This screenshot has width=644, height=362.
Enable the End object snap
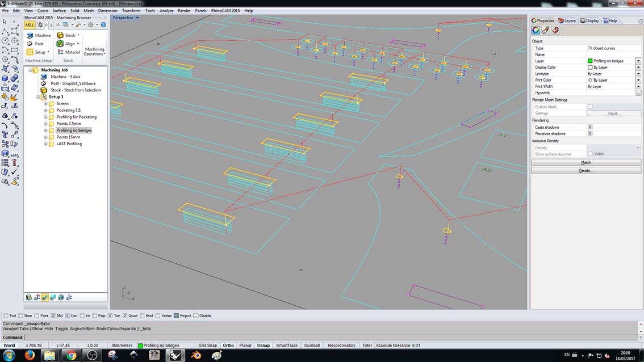click(x=7, y=315)
